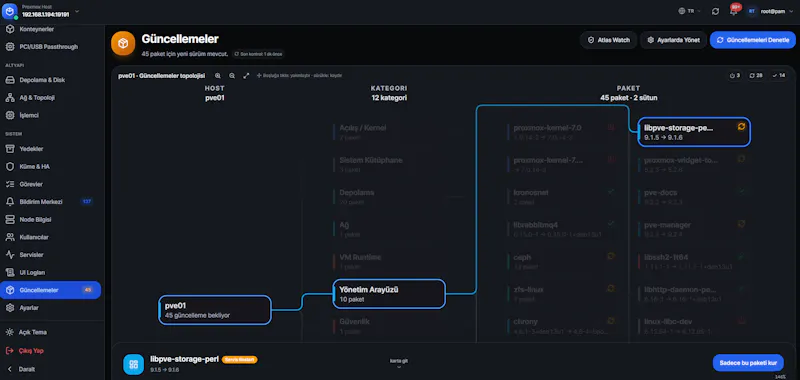Select the Sistem Kütüphane category node
Image resolution: width=800 pixels, height=380 pixels.
coord(389,164)
